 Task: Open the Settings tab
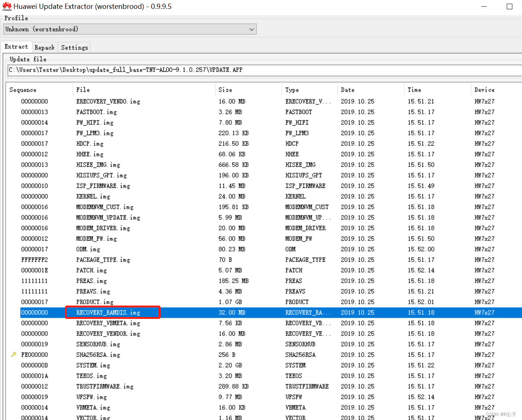[74, 47]
